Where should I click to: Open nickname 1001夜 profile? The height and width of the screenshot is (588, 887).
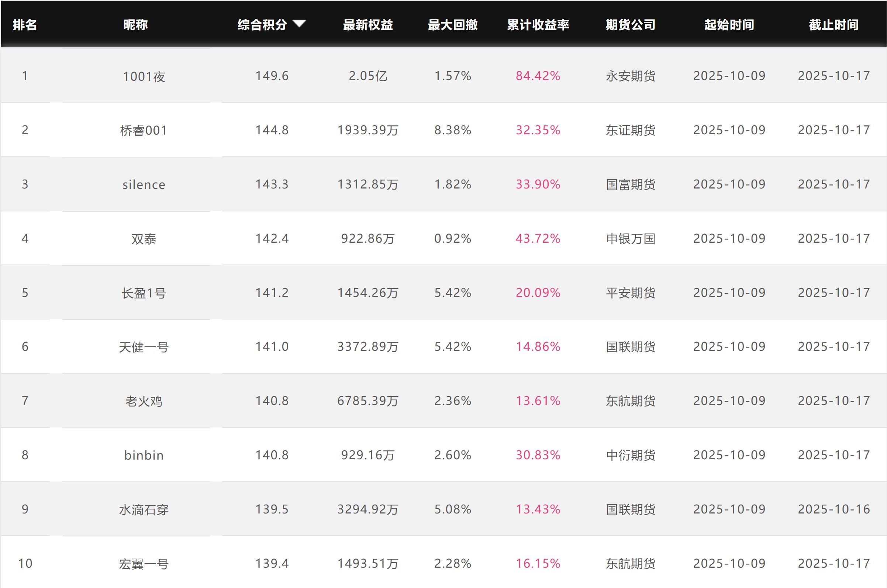point(144,76)
